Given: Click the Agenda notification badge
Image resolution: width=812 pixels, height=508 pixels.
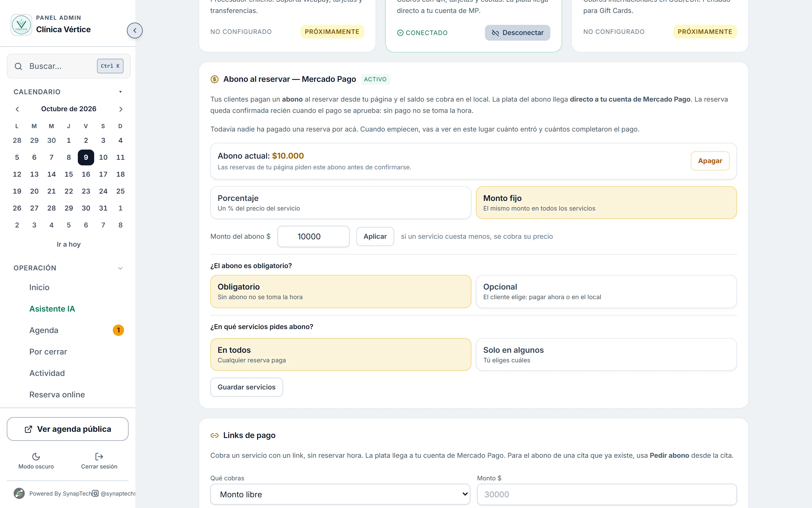Looking at the screenshot, I should 118,330.
